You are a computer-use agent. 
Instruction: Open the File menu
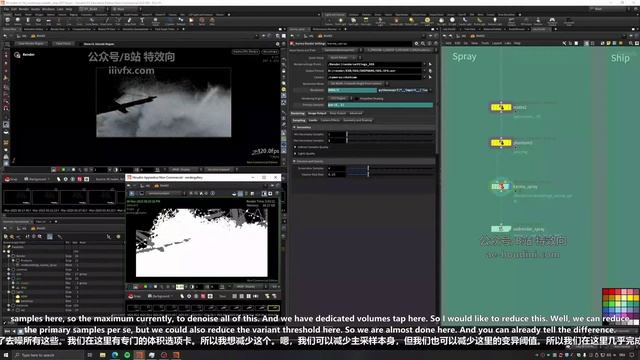point(6,9)
